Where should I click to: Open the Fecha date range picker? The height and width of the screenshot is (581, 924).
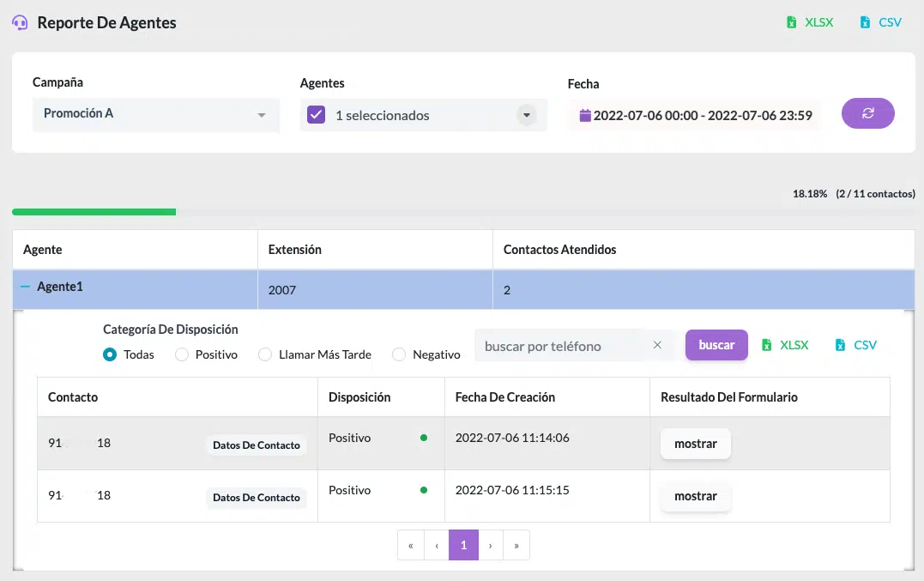pos(696,116)
